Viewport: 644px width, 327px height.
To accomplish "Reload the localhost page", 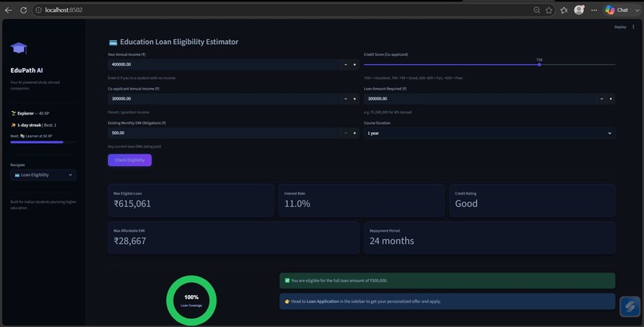I will (x=23, y=10).
